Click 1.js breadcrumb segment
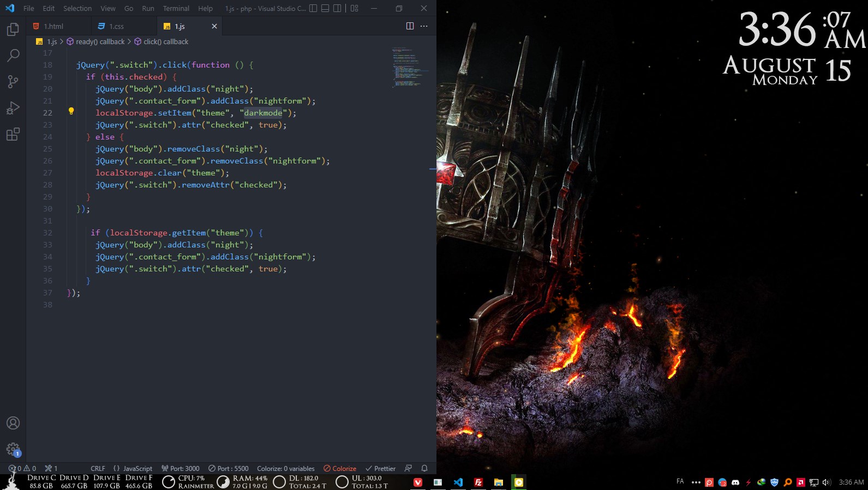The width and height of the screenshot is (868, 490). [x=47, y=41]
